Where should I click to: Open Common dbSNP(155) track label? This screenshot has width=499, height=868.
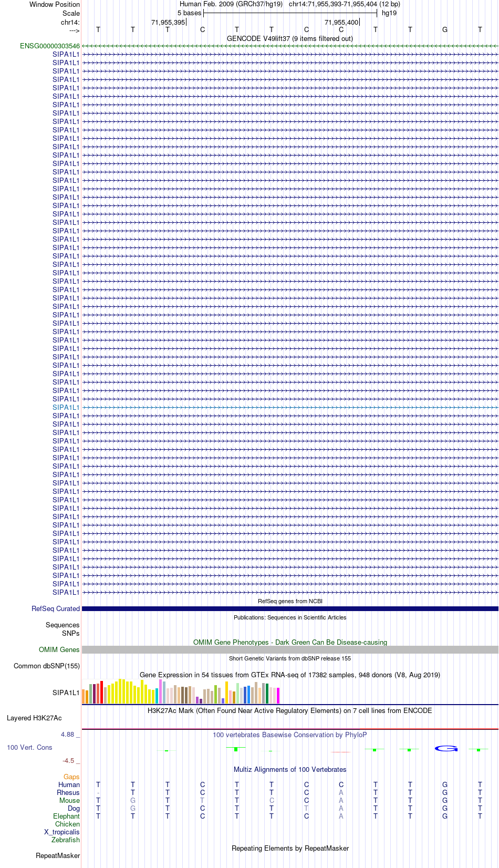[x=47, y=666]
